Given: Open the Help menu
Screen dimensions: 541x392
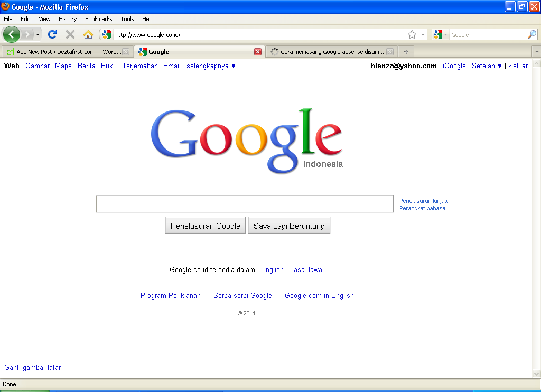Looking at the screenshot, I should pyautogui.click(x=148, y=19).
